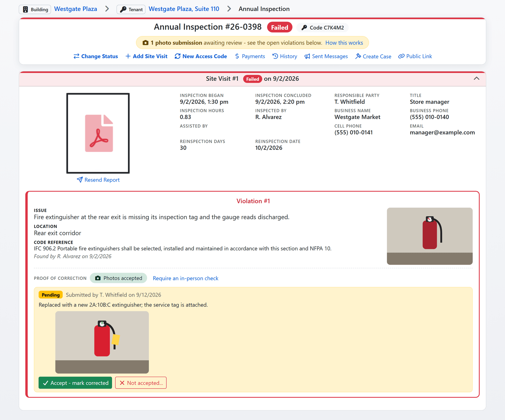Click the reinspection date 10/2/2026
The width and height of the screenshot is (505, 420).
pos(269,148)
